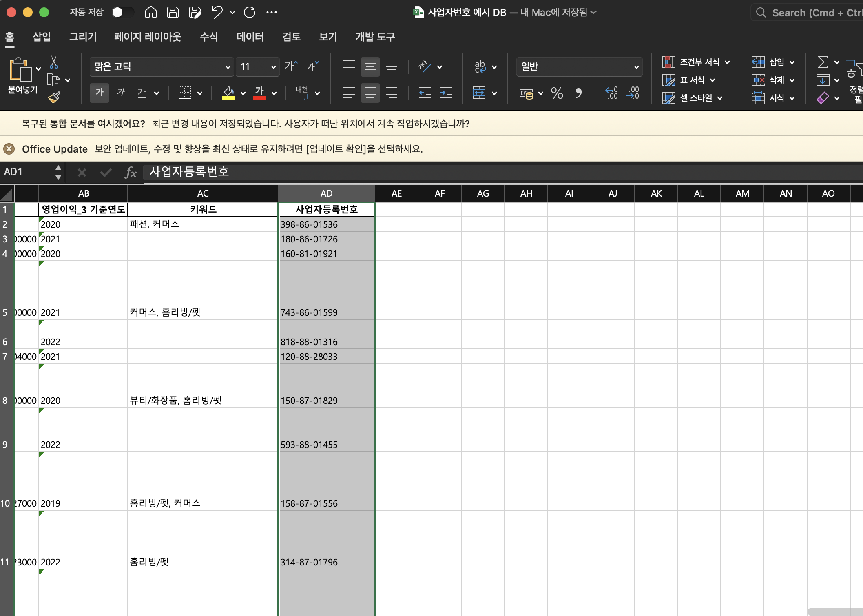The width and height of the screenshot is (863, 616).
Task: Toggle italic 가 formatting button
Action: click(120, 93)
